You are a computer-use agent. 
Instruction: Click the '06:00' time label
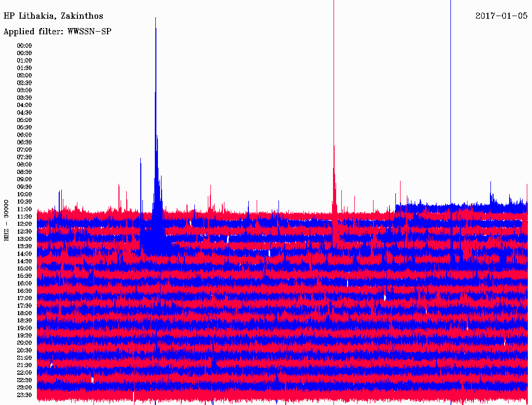click(x=24, y=135)
